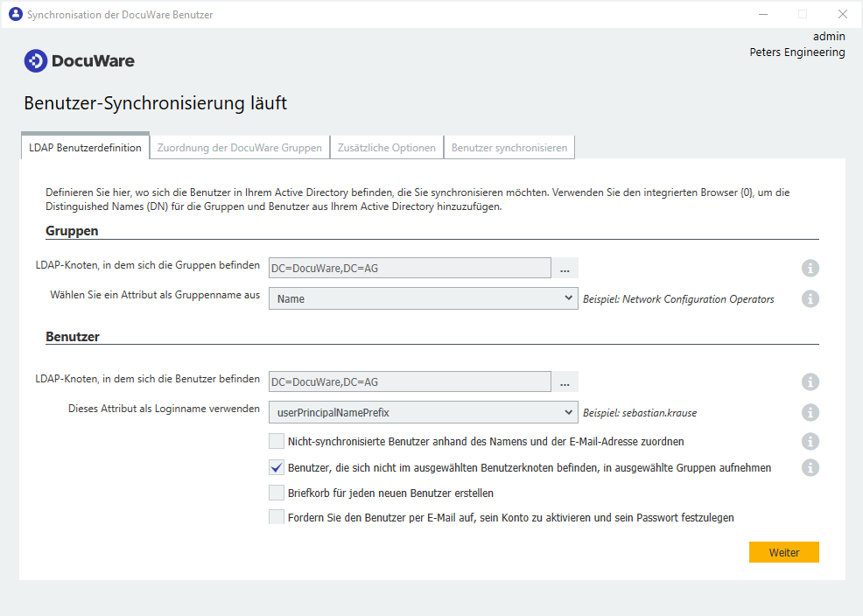863x616 pixels.
Task: Select the Benutzer synchronisieren tab
Action: [509, 147]
